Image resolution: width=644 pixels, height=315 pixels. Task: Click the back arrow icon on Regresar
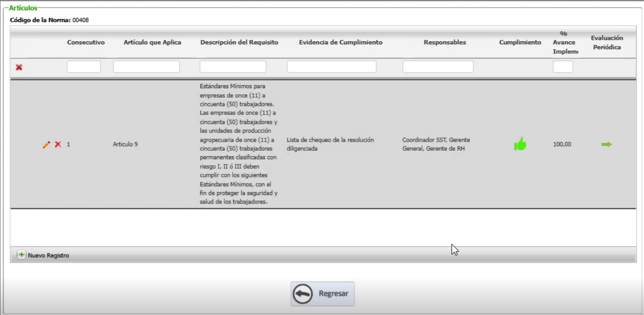(x=303, y=294)
